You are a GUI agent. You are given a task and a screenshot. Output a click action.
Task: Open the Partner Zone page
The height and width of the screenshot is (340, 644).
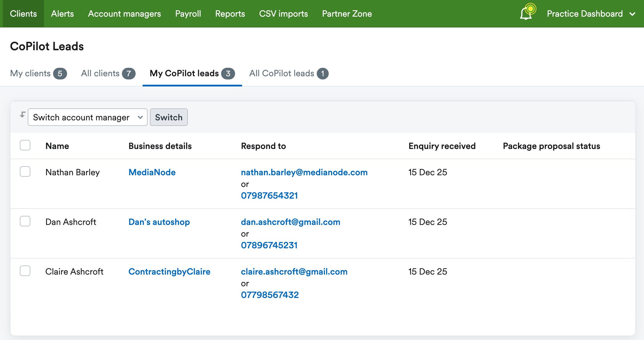[347, 14]
